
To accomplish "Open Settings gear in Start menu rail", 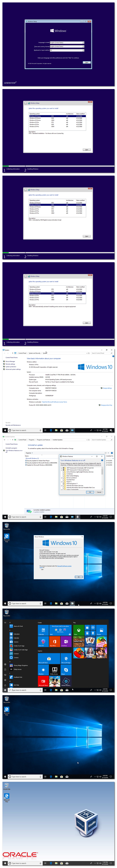I will (x=5, y=680).
